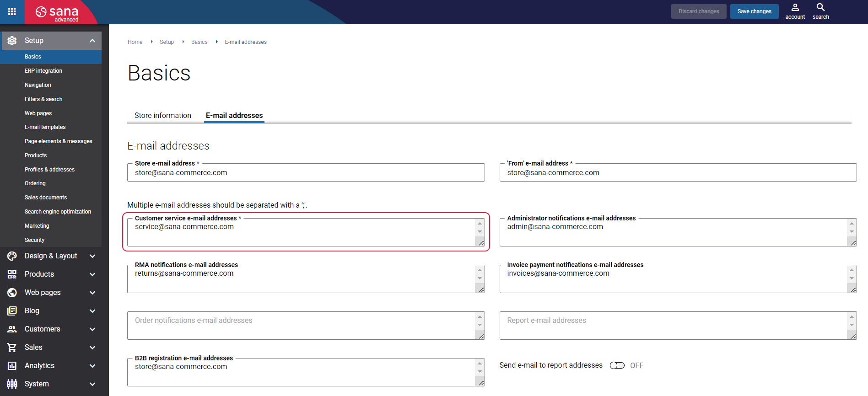The image size is (868, 396).
Task: Switch to Store information tab
Action: click(x=163, y=116)
